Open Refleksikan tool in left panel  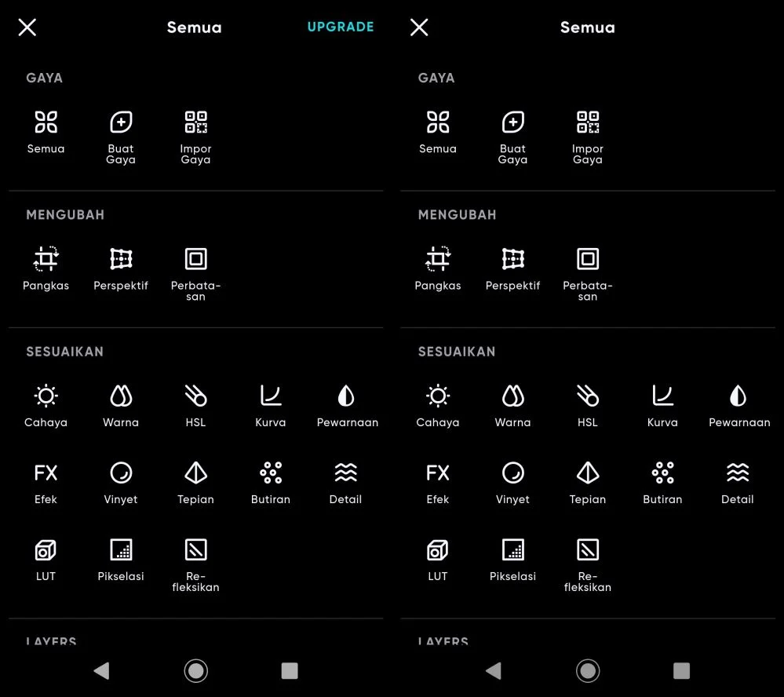click(x=196, y=565)
